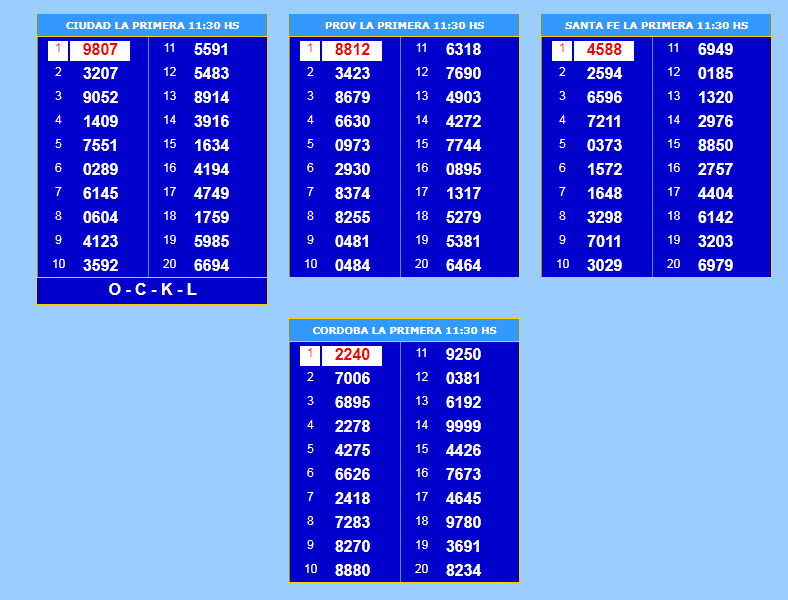Select number 7011 in the Santa Fe table
Image resolution: width=788 pixels, height=600 pixels.
(604, 241)
